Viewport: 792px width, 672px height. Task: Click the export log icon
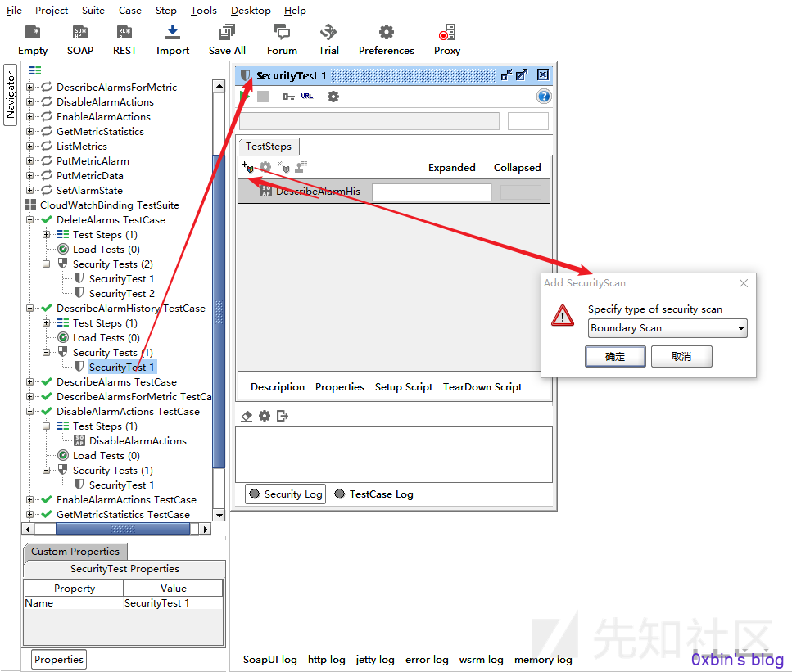click(283, 416)
